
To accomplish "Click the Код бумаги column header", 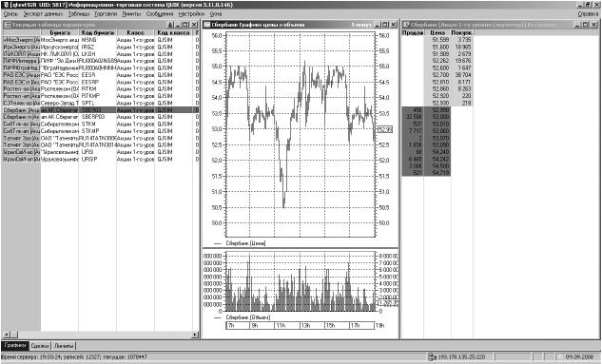I will (x=98, y=32).
